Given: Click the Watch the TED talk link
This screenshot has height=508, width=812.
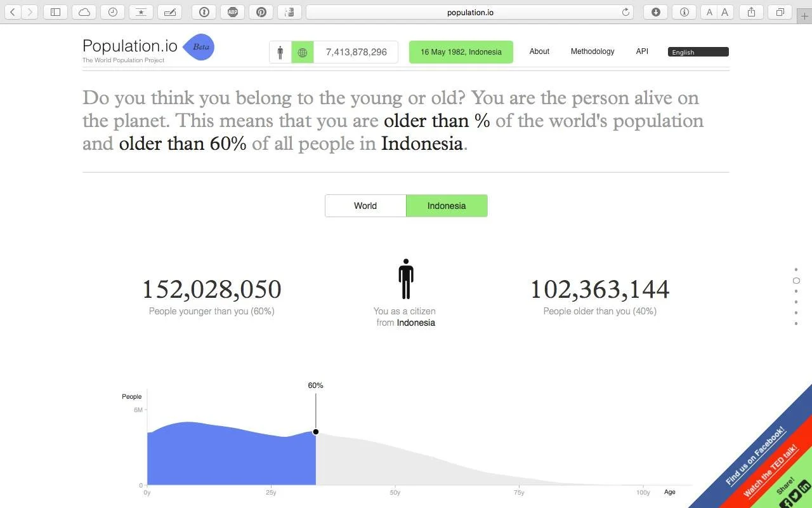Looking at the screenshot, I should [x=770, y=471].
